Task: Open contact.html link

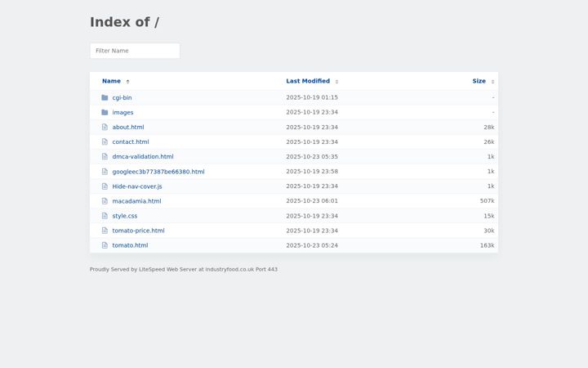Action: coord(131,141)
